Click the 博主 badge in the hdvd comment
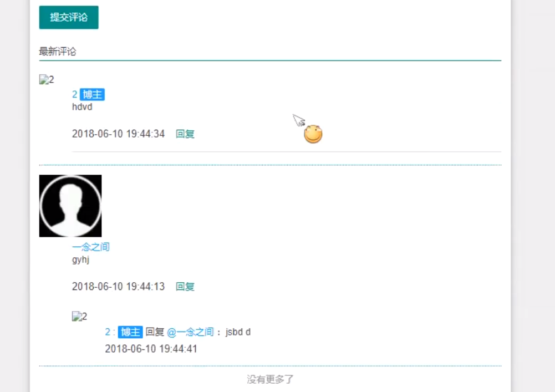This screenshot has width=555, height=392. [93, 95]
